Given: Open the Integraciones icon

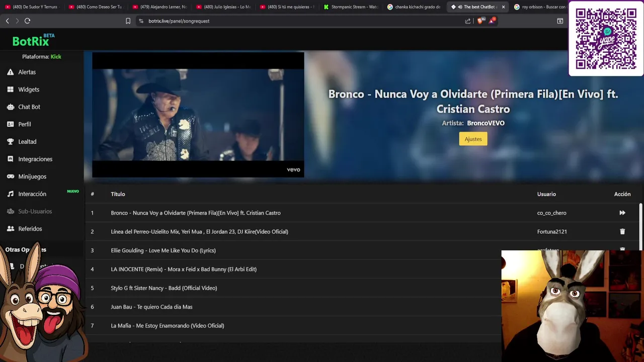Looking at the screenshot, I should coord(10,159).
